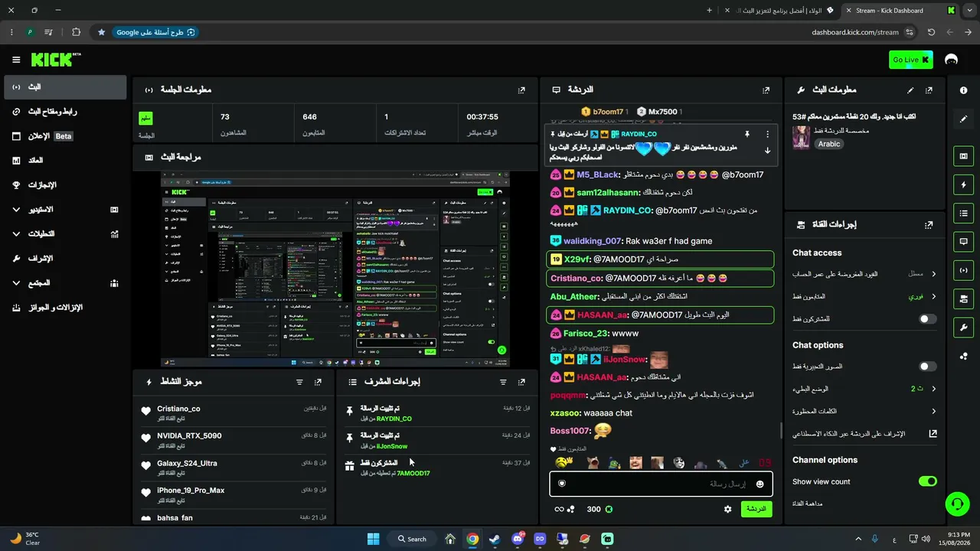
Task: Click the lightning bolt icon in right rail
Action: [963, 184]
